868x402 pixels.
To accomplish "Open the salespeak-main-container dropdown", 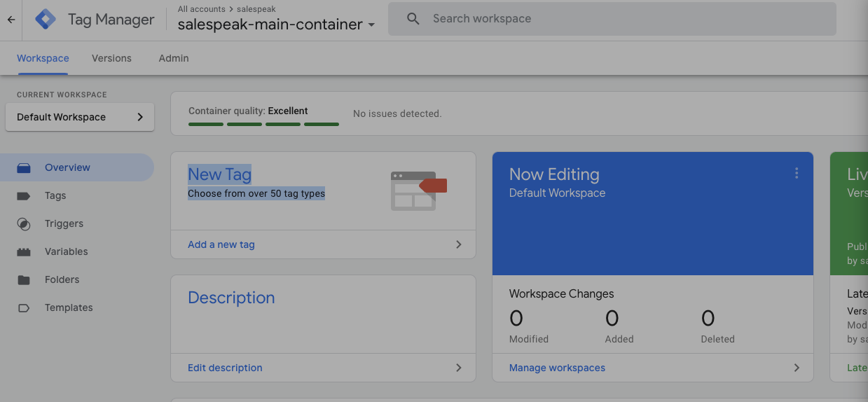I will (x=276, y=25).
